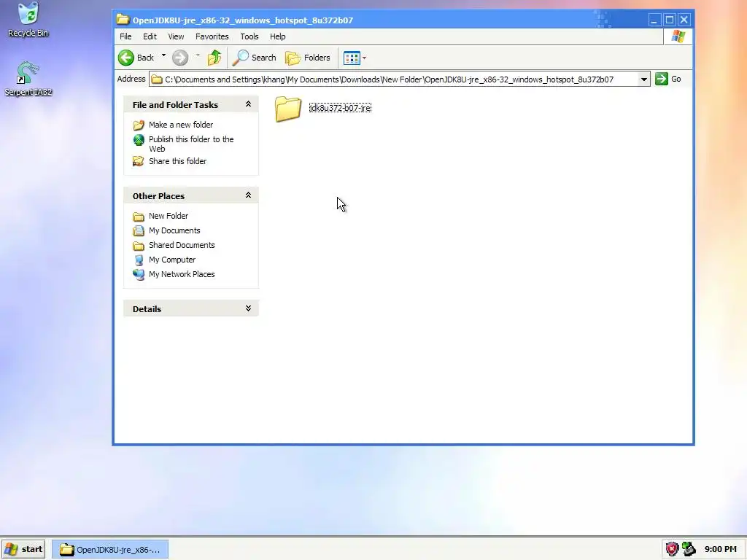The image size is (747, 560).
Task: Click the title bar folder icon
Action: pyautogui.click(x=123, y=20)
